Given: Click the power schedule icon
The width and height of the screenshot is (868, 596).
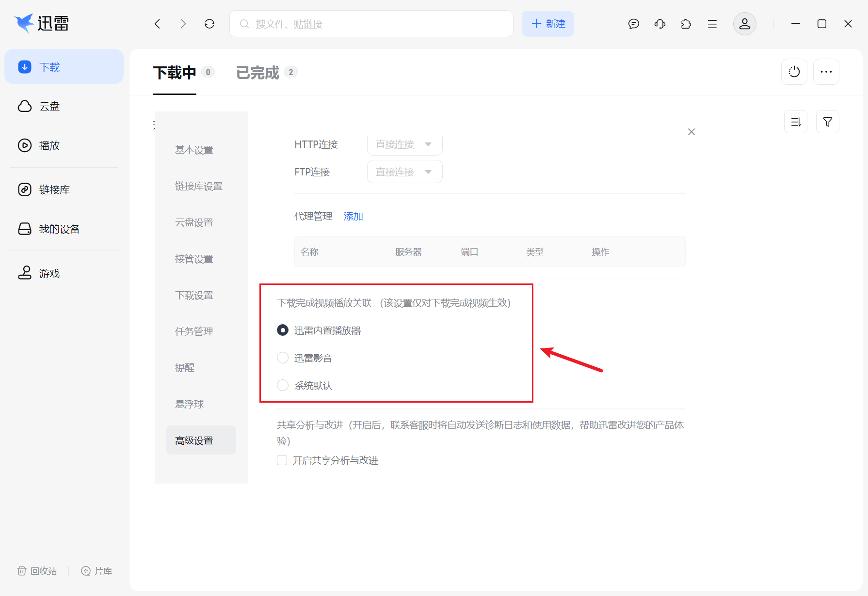Looking at the screenshot, I should pyautogui.click(x=794, y=72).
